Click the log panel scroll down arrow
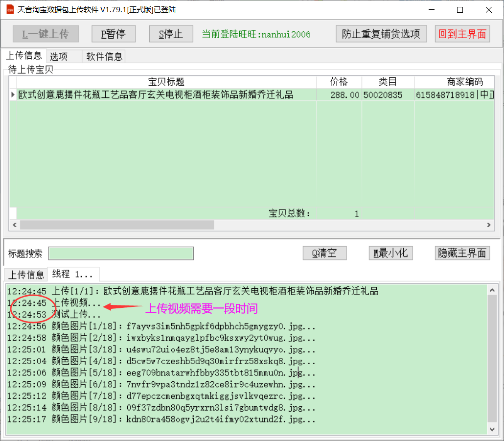504x441 pixels. coord(492,429)
